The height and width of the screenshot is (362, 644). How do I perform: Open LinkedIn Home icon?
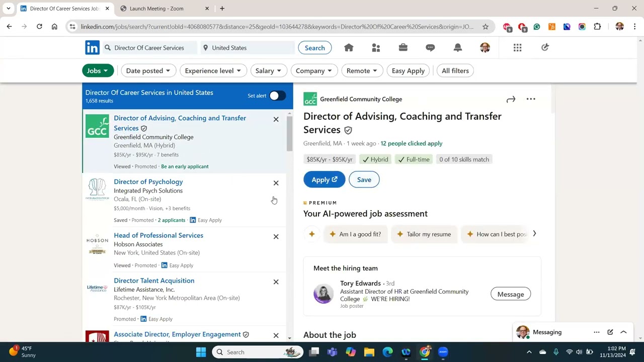click(x=349, y=47)
